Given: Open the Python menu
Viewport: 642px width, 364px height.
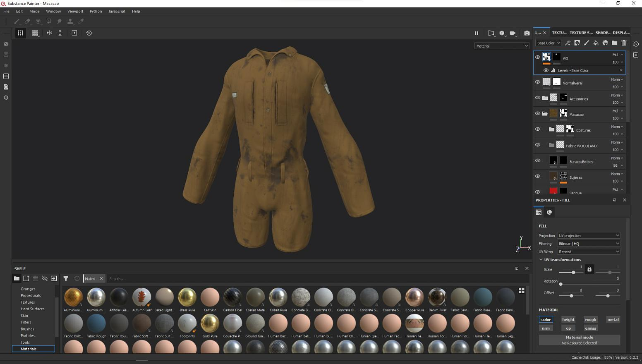Looking at the screenshot, I should coord(96,11).
